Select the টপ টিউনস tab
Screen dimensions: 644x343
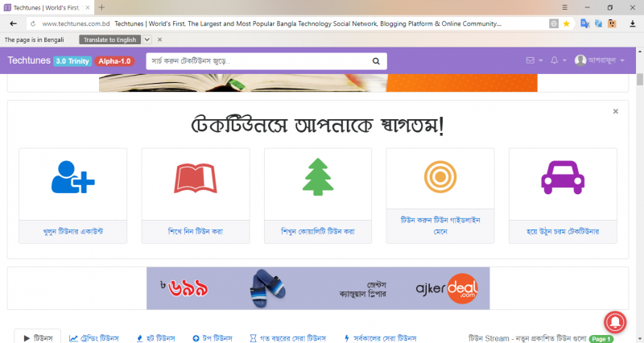click(x=213, y=338)
